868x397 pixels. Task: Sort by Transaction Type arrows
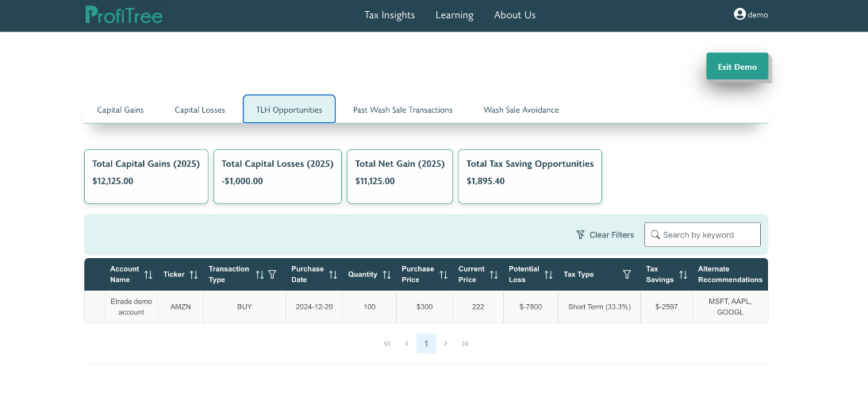(x=259, y=275)
